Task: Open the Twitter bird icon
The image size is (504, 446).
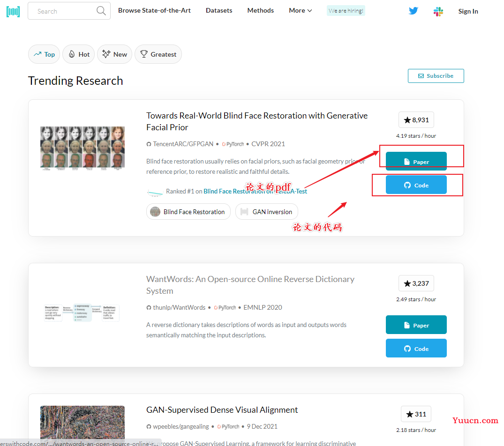Action: click(414, 11)
